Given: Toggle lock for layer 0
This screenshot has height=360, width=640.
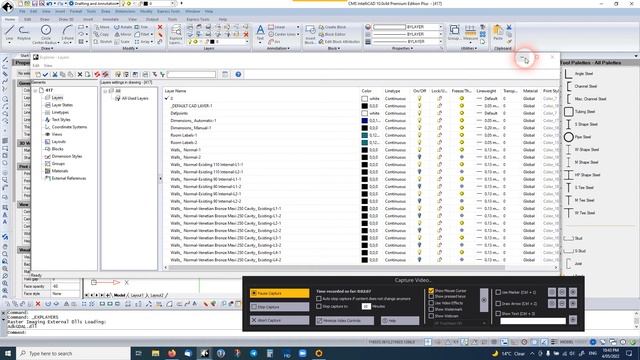Looking at the screenshot, I should (440, 98).
